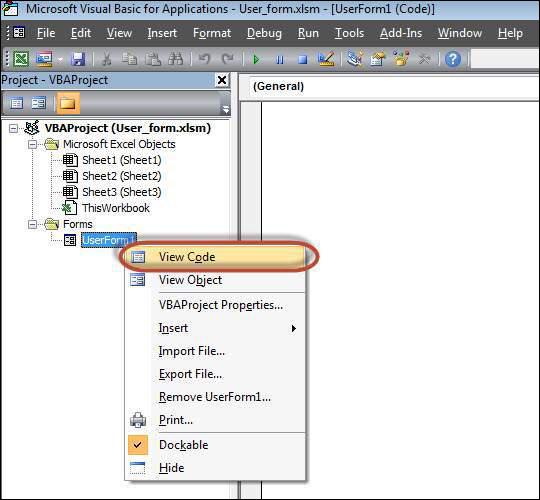The image size is (540, 500).
Task: Select Sheet3 (Sheet3) in the project tree
Action: 122,192
